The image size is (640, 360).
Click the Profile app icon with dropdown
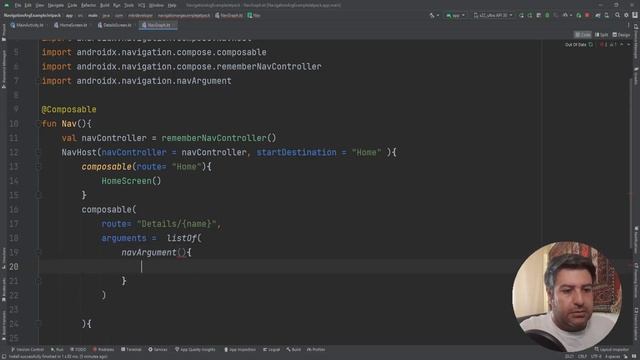pos(567,16)
